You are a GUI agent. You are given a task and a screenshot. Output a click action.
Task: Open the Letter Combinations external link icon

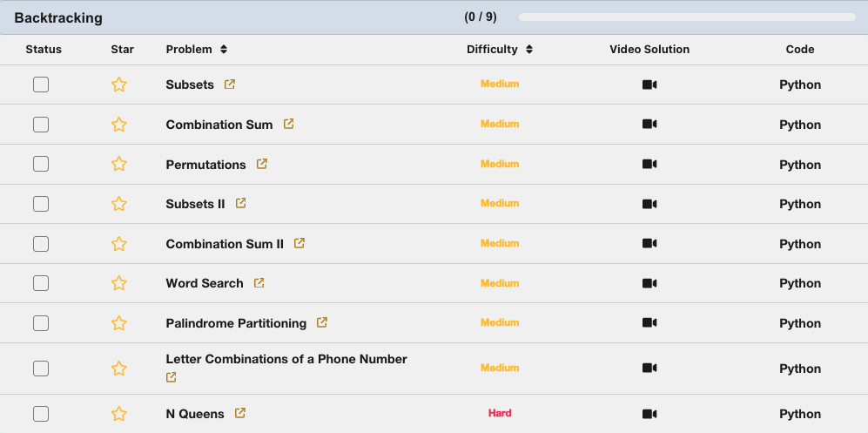coord(172,377)
